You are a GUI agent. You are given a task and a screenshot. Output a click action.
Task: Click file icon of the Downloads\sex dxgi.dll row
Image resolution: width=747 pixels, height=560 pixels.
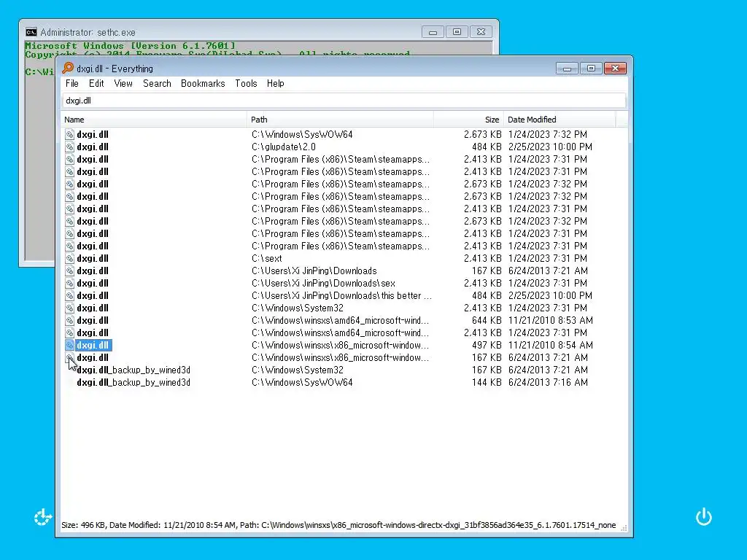click(x=69, y=283)
